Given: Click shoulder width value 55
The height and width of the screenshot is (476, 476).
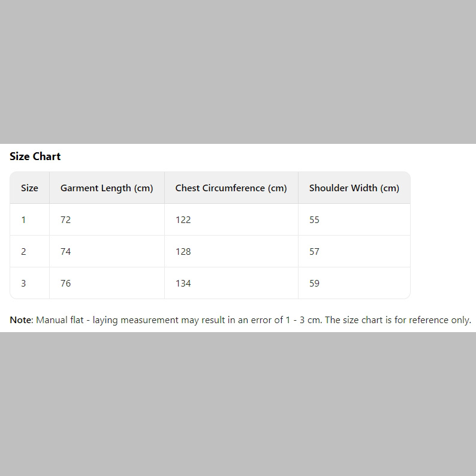Looking at the screenshot, I should 314,220.
